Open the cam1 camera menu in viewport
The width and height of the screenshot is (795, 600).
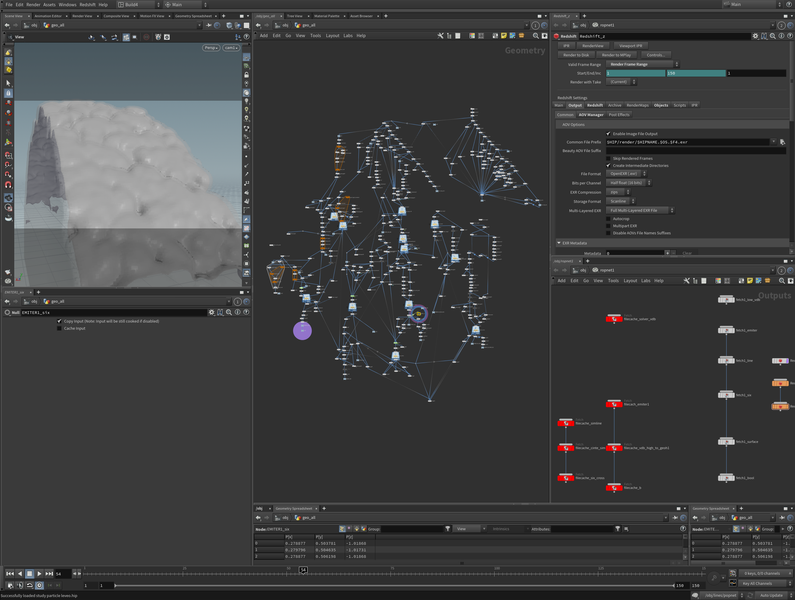(x=231, y=48)
